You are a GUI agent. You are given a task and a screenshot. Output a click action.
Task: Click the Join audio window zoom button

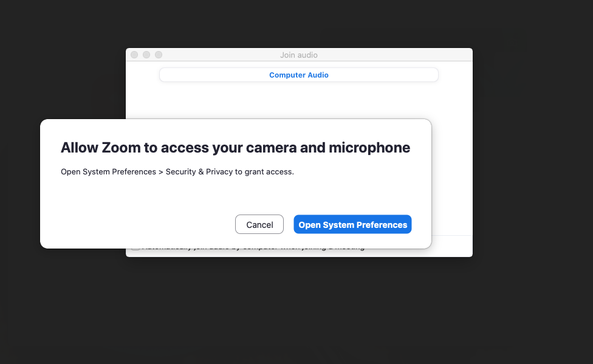[159, 55]
